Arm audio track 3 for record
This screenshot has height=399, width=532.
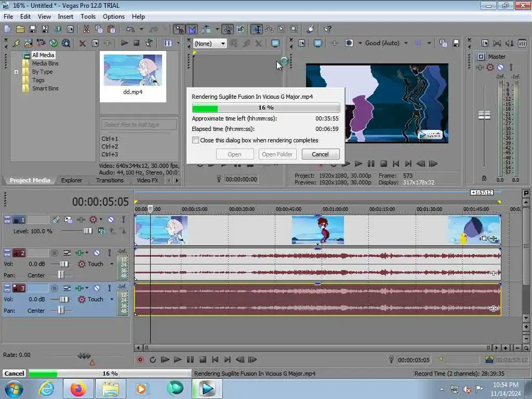(54, 288)
